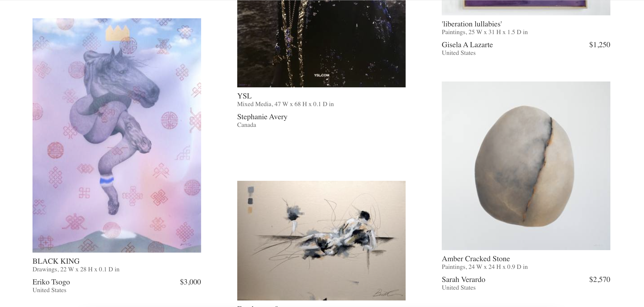The height and width of the screenshot is (307, 644).
Task: Open the abstract charcoal sketch thumbnail
Action: (321, 240)
